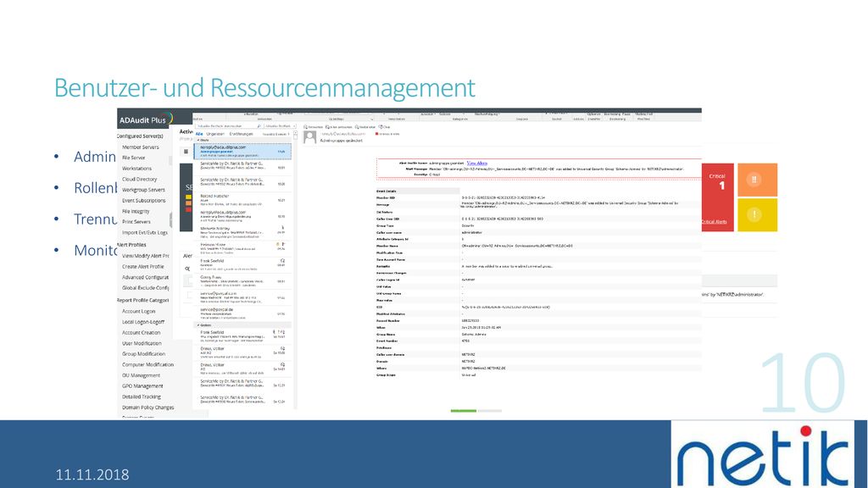Image resolution: width=868 pixels, height=488 pixels.
Task: Open Domain Policy Changes report category
Action: coord(147,408)
